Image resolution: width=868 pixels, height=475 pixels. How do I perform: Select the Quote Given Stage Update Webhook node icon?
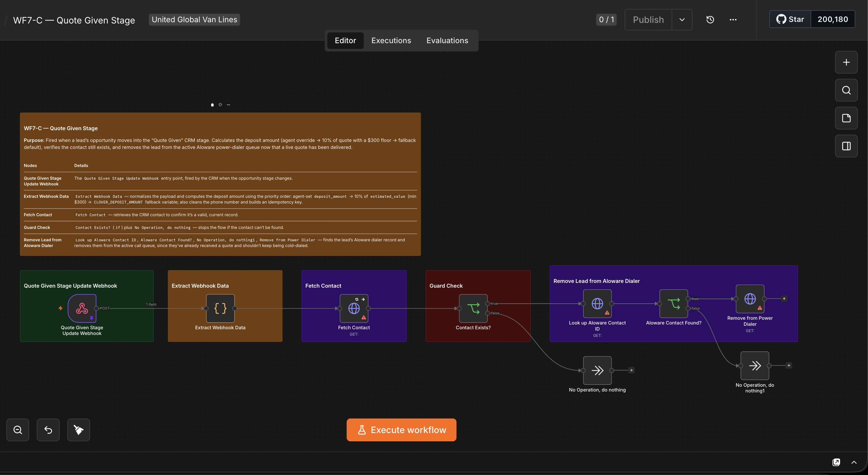[82, 308]
